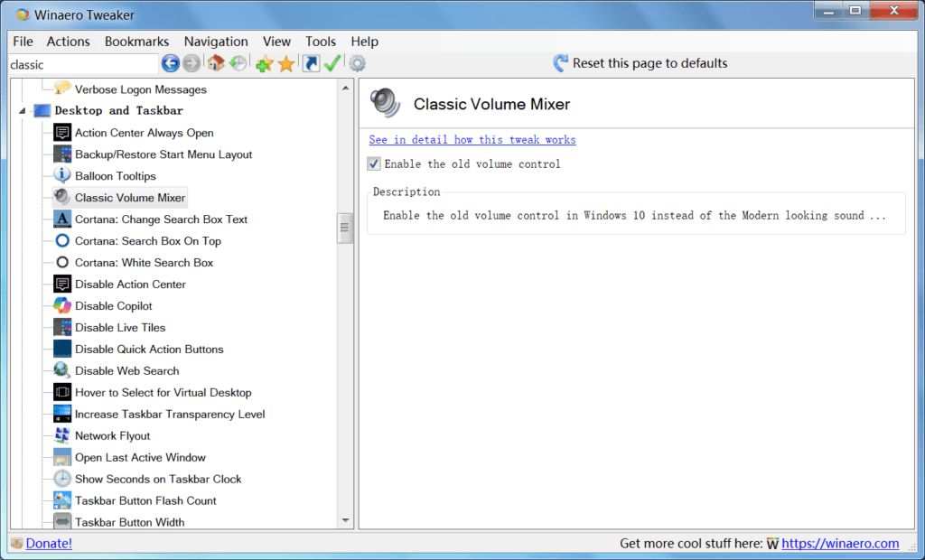Click the tree scrollbar down arrow
The height and width of the screenshot is (560, 925).
[x=346, y=518]
